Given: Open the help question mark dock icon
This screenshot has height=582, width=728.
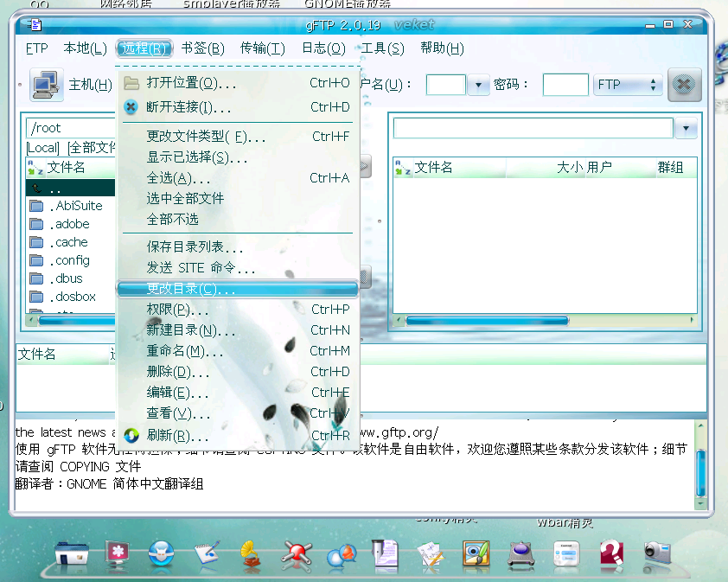Looking at the screenshot, I should click(611, 553).
